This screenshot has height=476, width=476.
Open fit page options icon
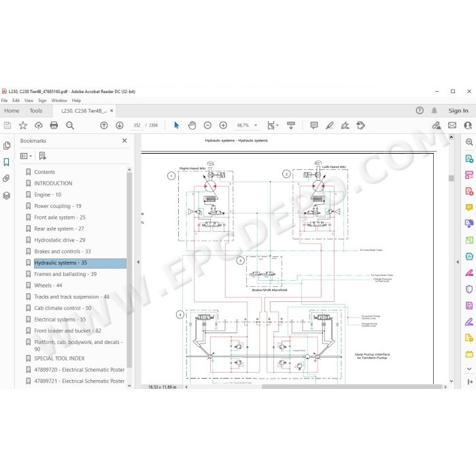tap(272, 125)
